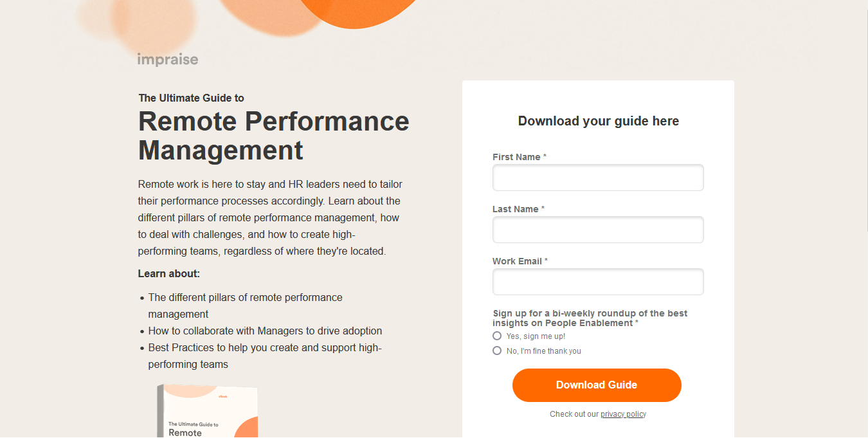Screen dimensions: 868x438
Task: Select the 'Yes, sign me up!' radio button
Action: tap(497, 336)
